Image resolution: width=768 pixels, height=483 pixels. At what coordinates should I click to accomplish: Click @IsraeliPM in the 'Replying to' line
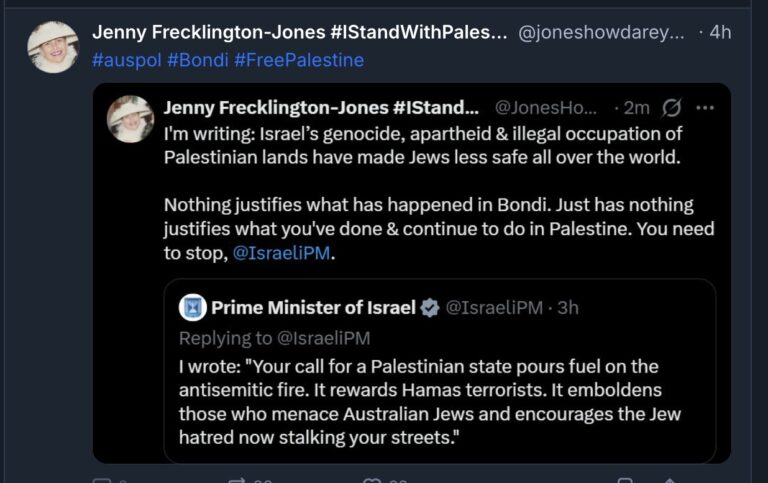(x=323, y=338)
